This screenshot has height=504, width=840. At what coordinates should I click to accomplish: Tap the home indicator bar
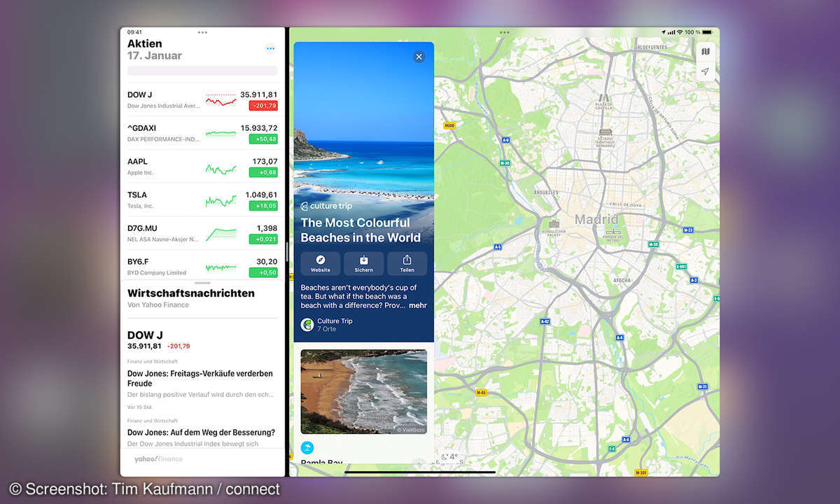420,472
